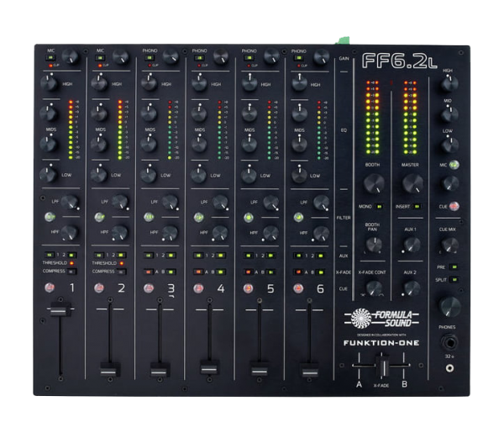Click the LOW EQ knob on channel 1
The height and width of the screenshot is (433, 504).
pyautogui.click(x=48, y=174)
